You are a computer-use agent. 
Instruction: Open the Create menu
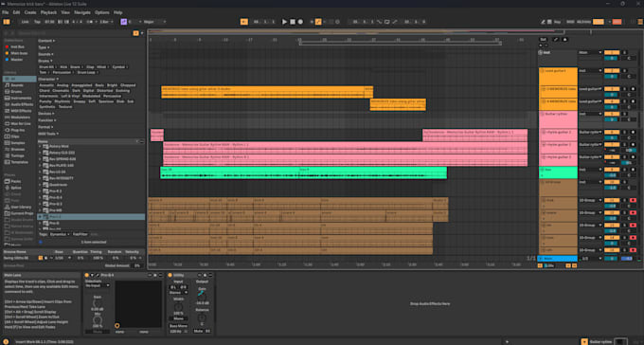pos(30,12)
